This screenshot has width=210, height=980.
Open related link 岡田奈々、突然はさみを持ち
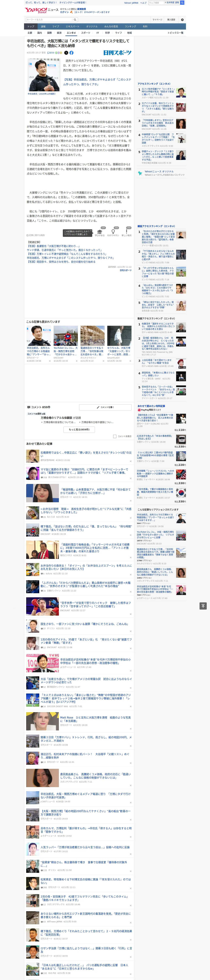(61, 262)
